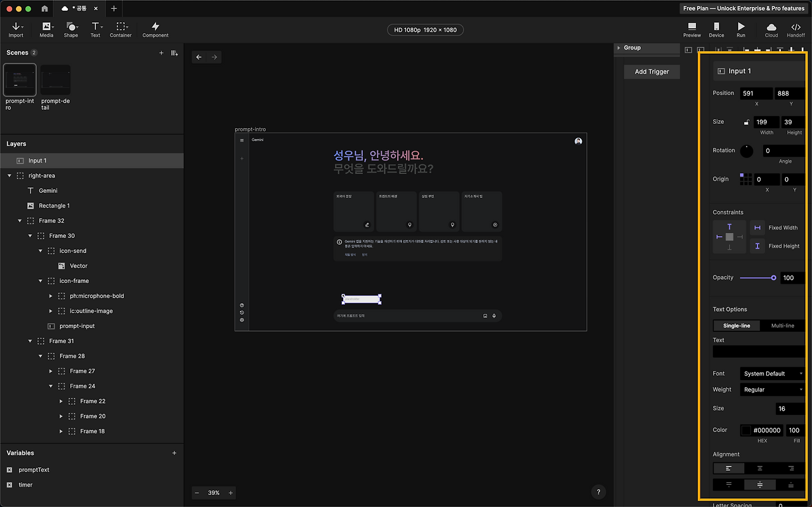The width and height of the screenshot is (812, 507).
Task: Align text vertically to the top
Action: coord(729,485)
